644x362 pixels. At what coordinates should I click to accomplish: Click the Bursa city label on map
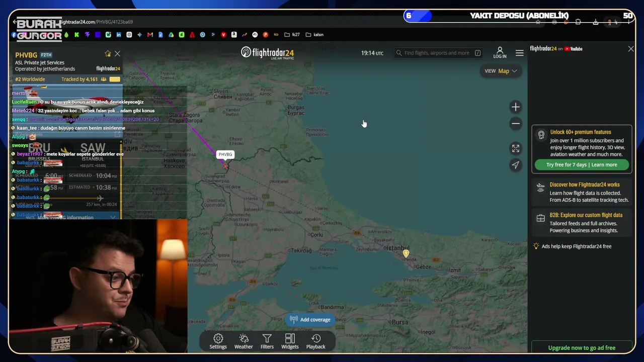coord(399,322)
